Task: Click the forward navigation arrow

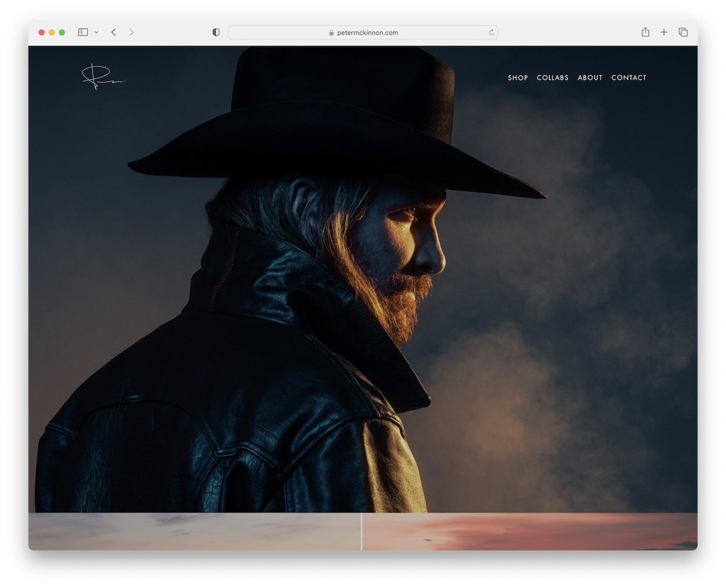Action: pos(131,32)
